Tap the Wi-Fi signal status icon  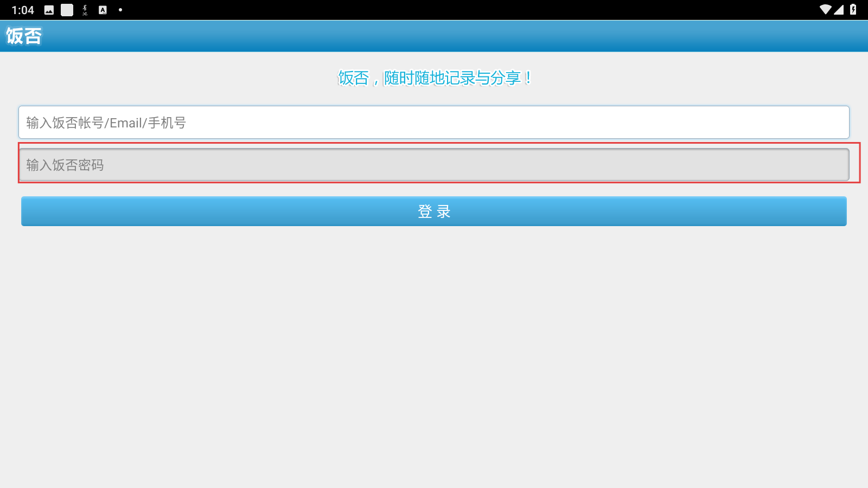tap(825, 9)
